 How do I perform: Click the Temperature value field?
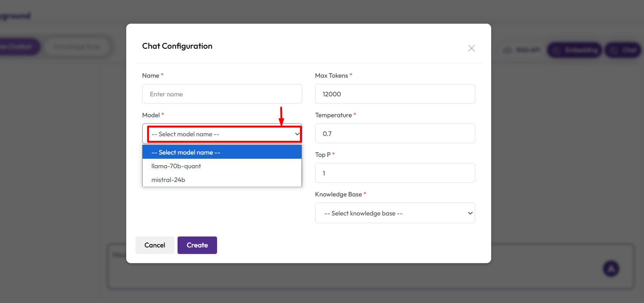pyautogui.click(x=395, y=134)
